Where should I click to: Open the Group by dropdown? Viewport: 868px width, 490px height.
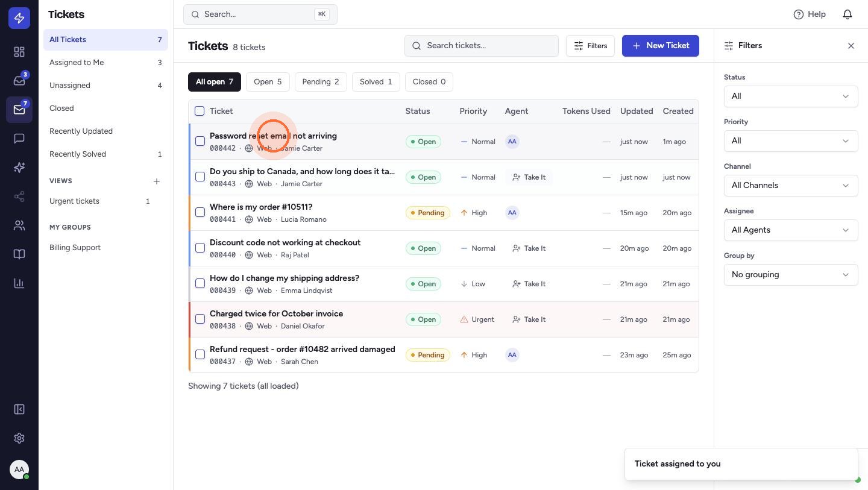pyautogui.click(x=791, y=275)
